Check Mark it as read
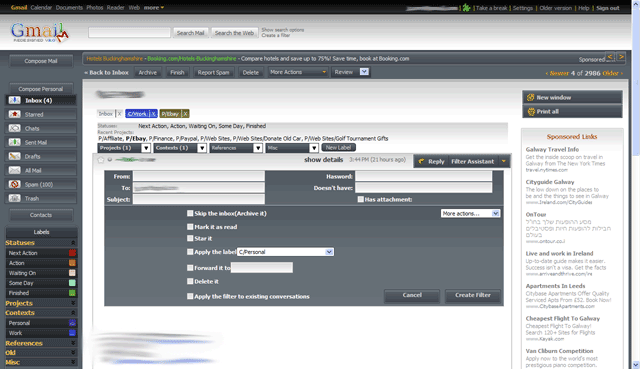The image size is (640, 369). [x=190, y=227]
